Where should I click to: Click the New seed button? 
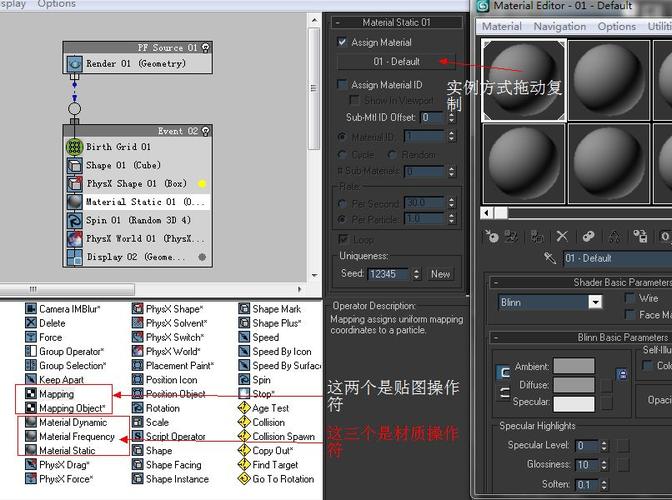pos(440,274)
